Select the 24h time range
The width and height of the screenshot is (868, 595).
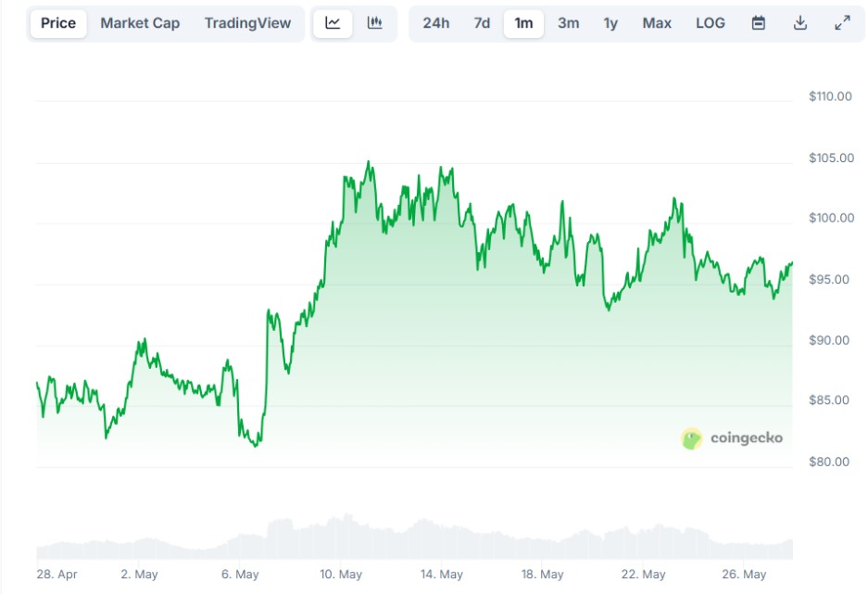(436, 23)
